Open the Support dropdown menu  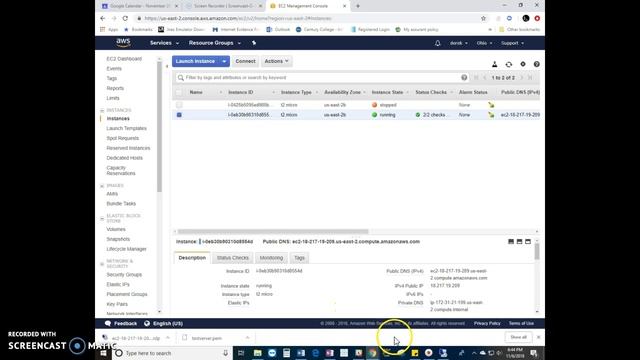point(512,43)
